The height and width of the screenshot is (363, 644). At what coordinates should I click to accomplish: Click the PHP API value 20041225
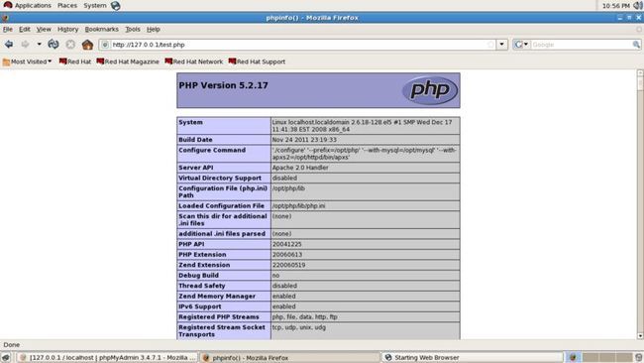(287, 244)
